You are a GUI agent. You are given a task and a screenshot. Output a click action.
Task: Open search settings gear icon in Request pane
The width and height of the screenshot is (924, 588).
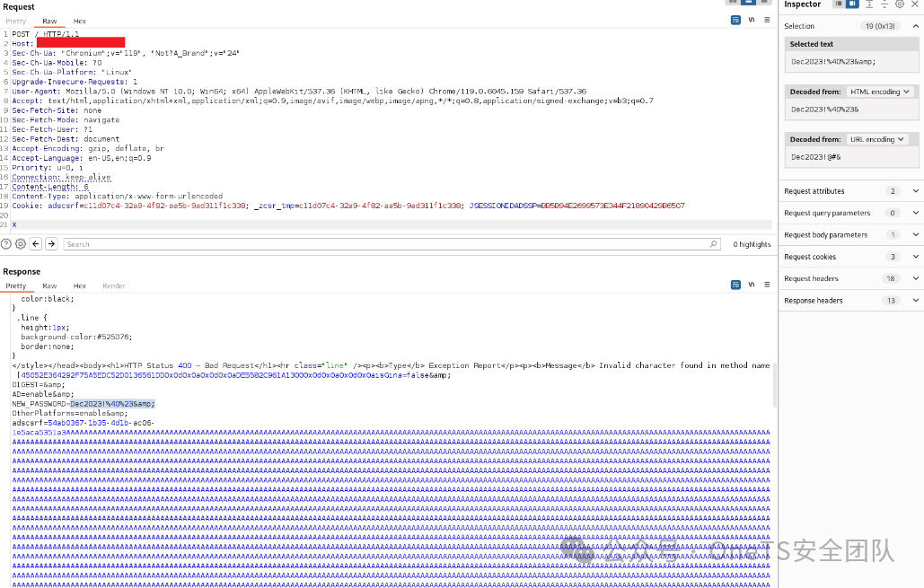pos(21,244)
